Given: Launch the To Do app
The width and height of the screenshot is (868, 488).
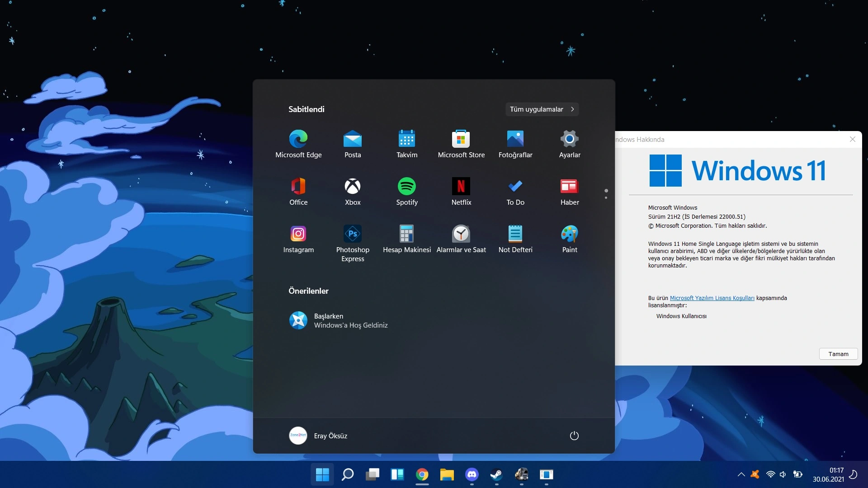Looking at the screenshot, I should pos(515,192).
